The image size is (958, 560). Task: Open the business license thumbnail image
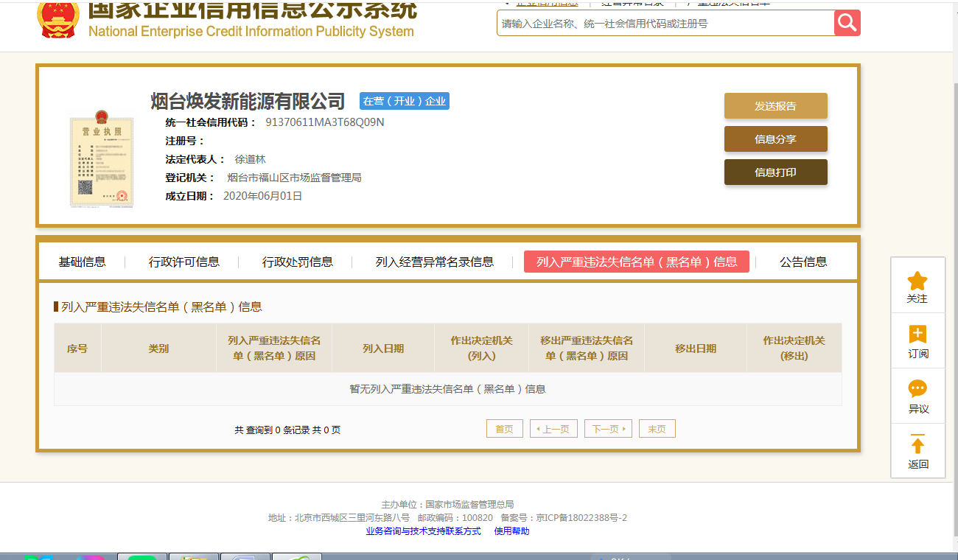101,160
